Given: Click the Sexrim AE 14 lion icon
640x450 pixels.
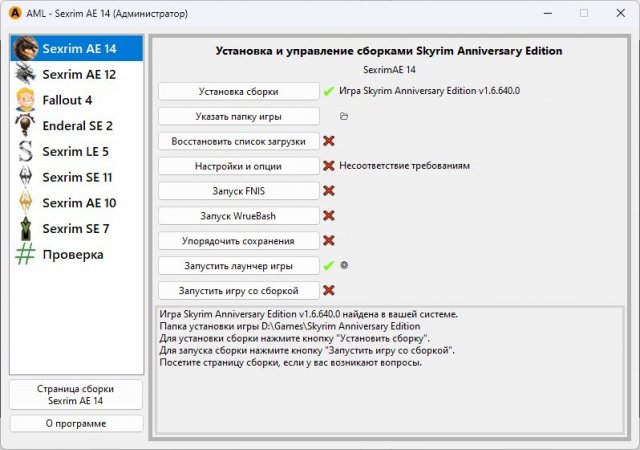Looking at the screenshot, I should [x=26, y=49].
